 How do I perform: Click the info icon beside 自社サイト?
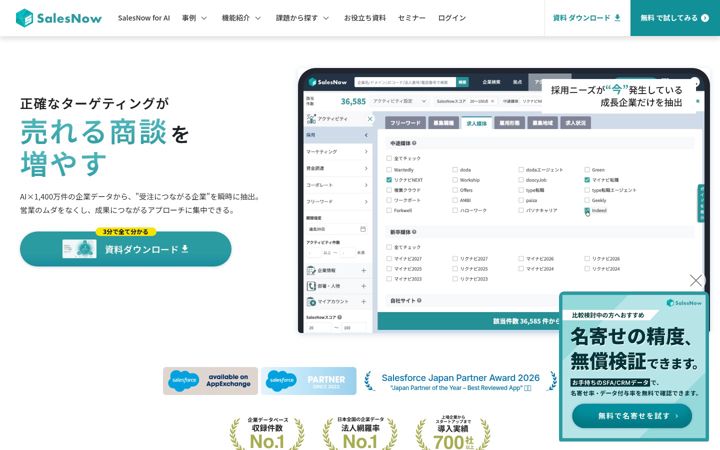[419, 300]
